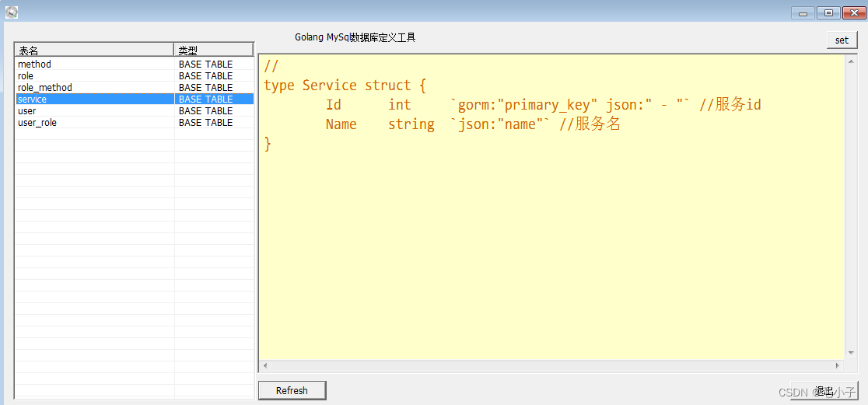The height and width of the screenshot is (405, 868).
Task: Select the user table row
Action: point(134,110)
